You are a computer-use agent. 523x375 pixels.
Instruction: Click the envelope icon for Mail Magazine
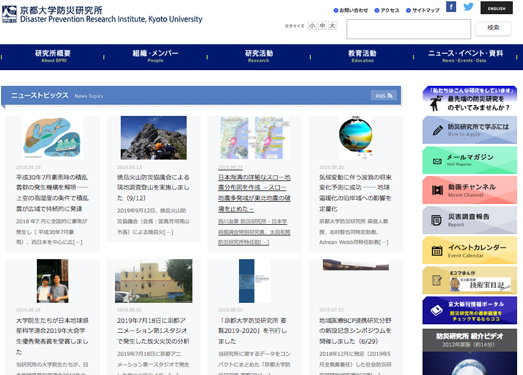437,161
